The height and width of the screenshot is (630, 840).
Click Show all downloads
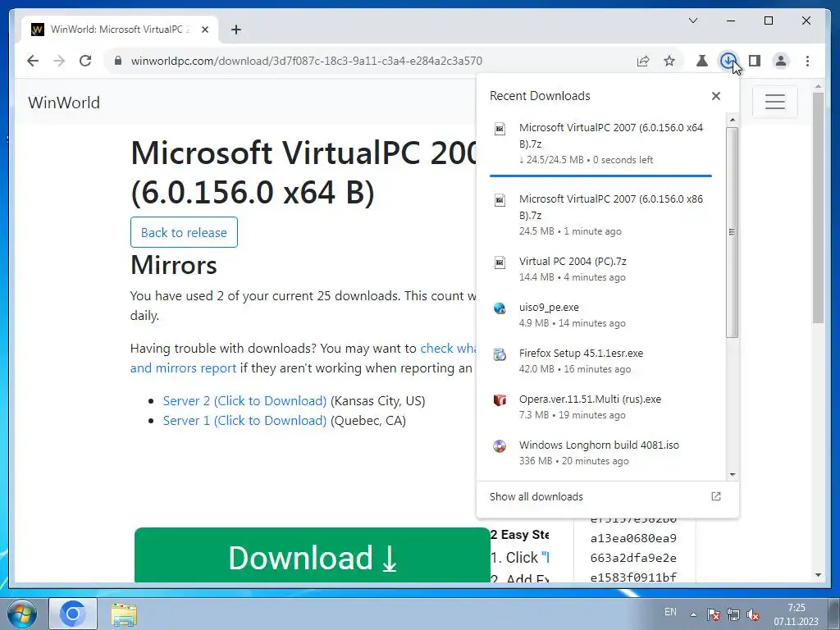click(536, 496)
